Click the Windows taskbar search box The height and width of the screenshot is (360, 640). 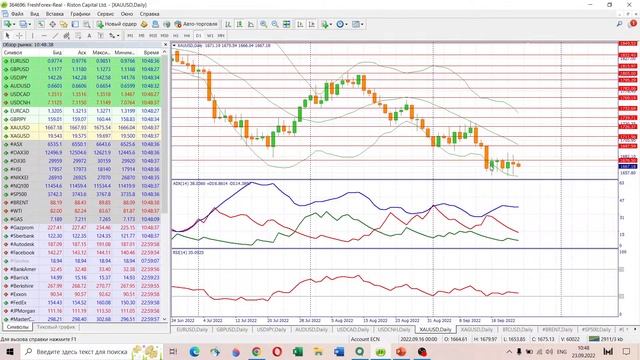pyautogui.click(x=92, y=351)
